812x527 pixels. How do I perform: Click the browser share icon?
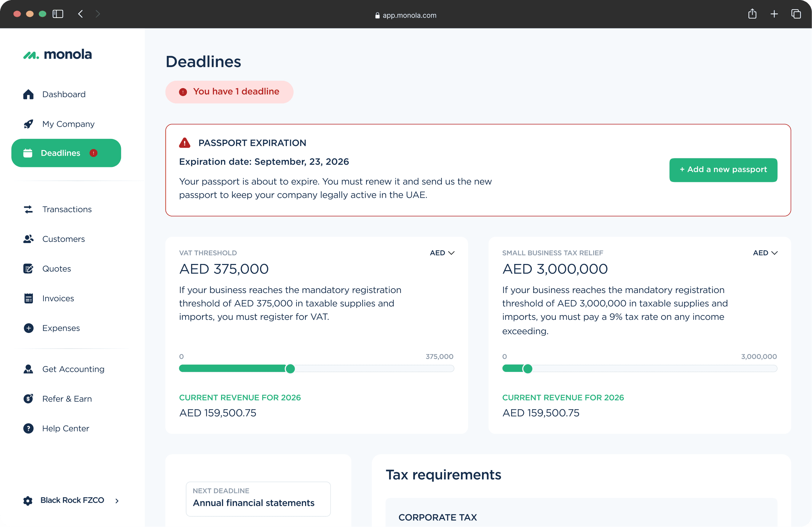(x=752, y=14)
